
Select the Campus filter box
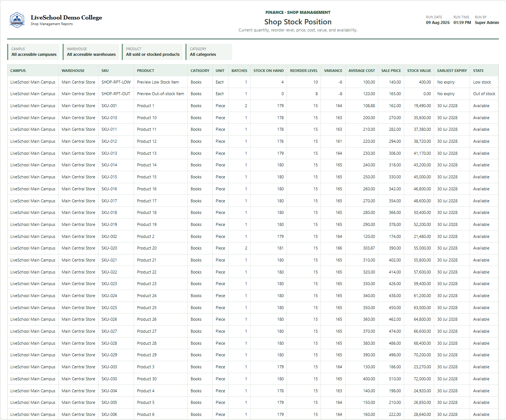pos(33,52)
